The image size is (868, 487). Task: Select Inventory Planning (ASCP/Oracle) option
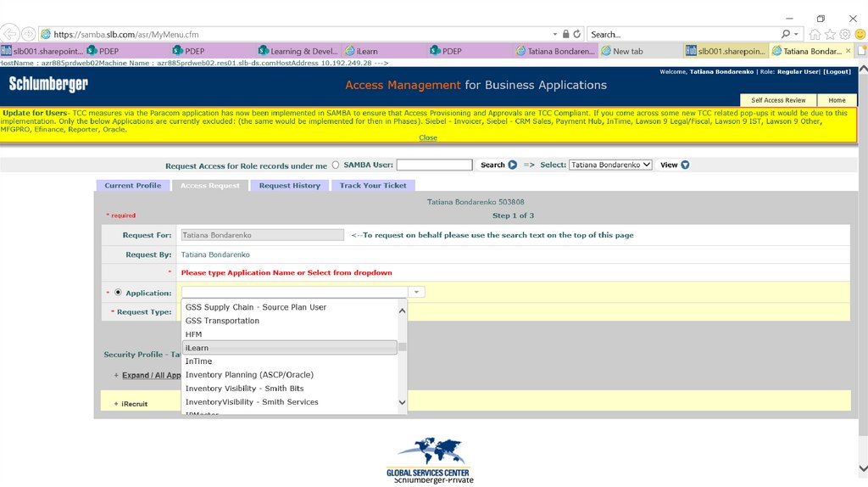[290, 374]
